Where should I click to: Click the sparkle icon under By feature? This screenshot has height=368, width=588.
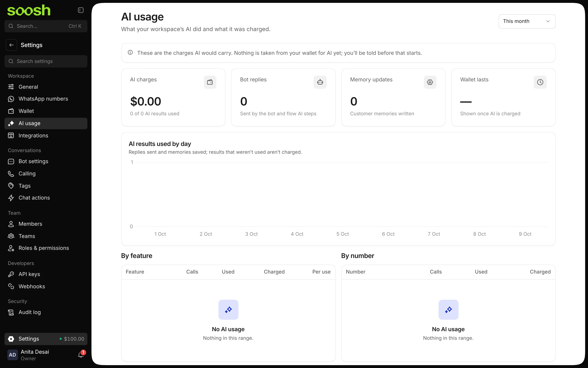click(x=228, y=310)
